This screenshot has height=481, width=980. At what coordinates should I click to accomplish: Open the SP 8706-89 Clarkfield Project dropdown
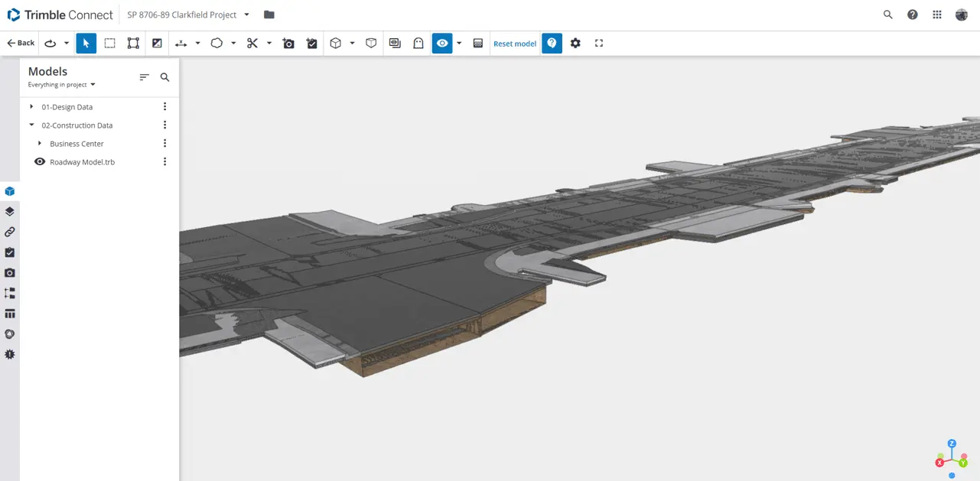[x=246, y=14]
